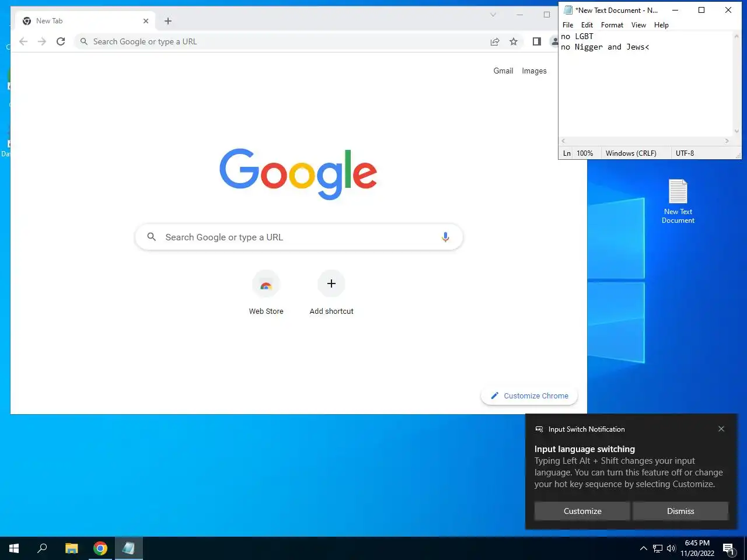Screen dimensions: 747x560
Task: Open the View menu in Notepad
Action: 638,25
